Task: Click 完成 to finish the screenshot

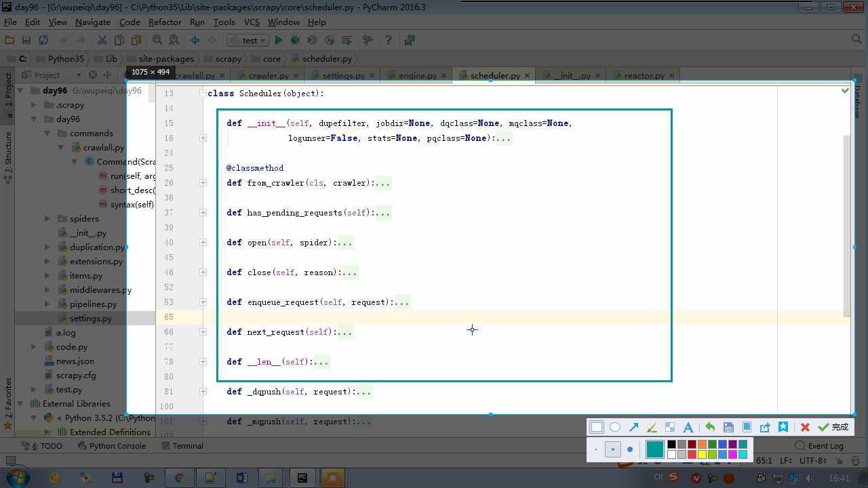Action: coord(833,427)
